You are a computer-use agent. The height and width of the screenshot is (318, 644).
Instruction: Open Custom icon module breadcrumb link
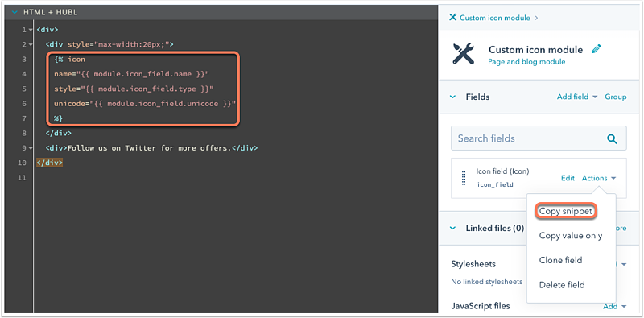tap(495, 18)
